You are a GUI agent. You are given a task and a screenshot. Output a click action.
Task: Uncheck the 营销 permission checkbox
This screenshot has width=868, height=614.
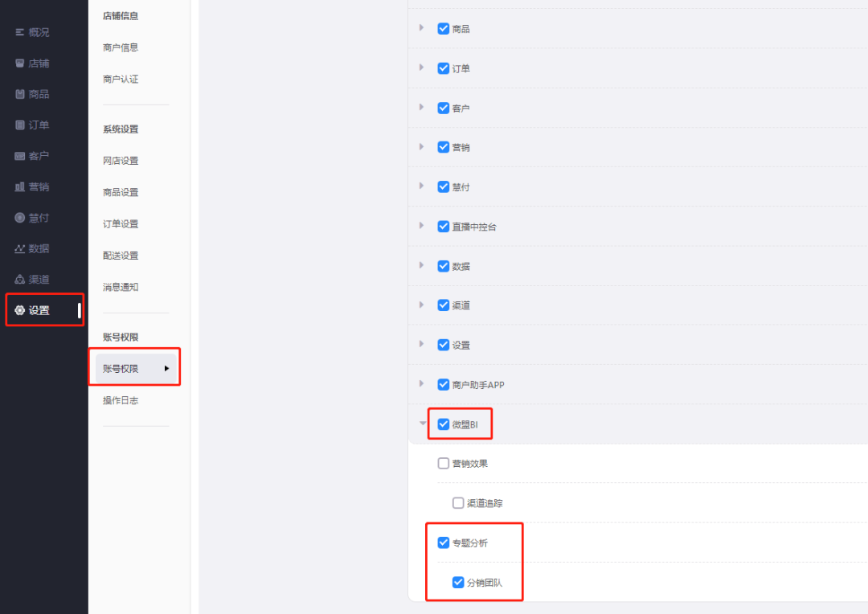coord(444,147)
